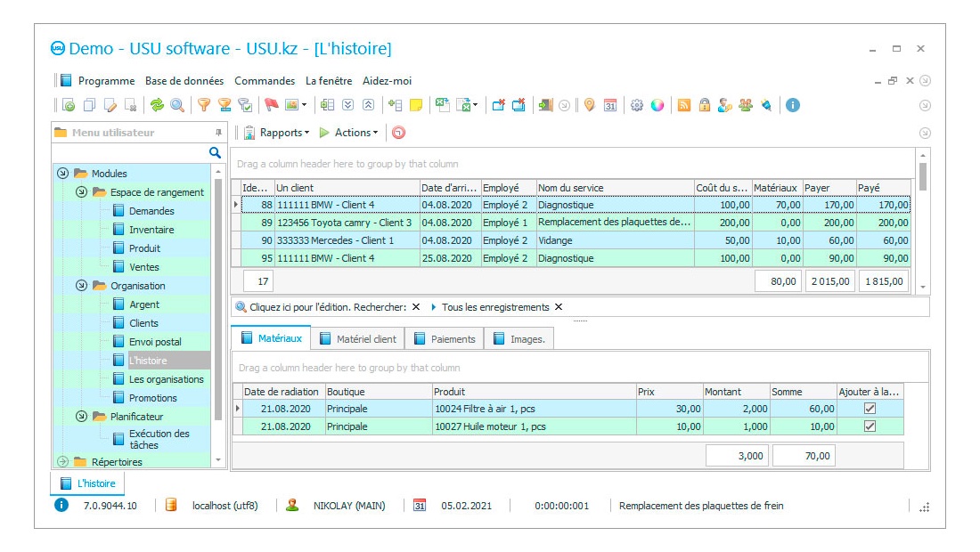Open the Base de données menu
Viewport: 980px width, 552px height.
pyautogui.click(x=184, y=81)
